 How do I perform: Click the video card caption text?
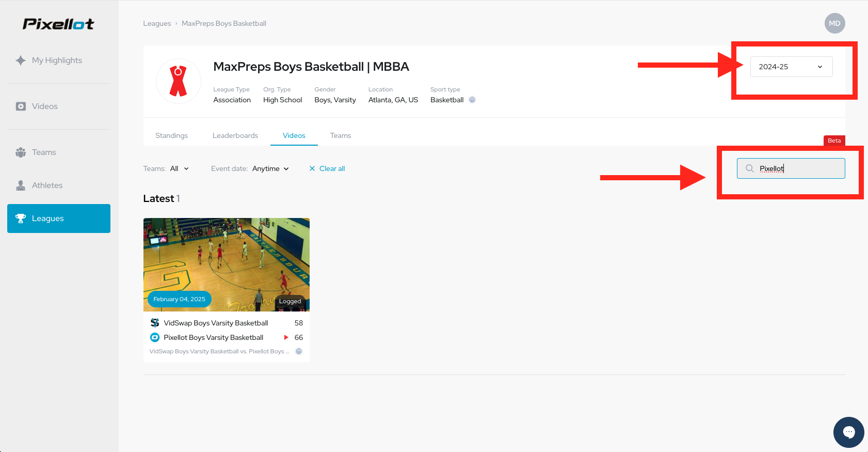point(219,351)
